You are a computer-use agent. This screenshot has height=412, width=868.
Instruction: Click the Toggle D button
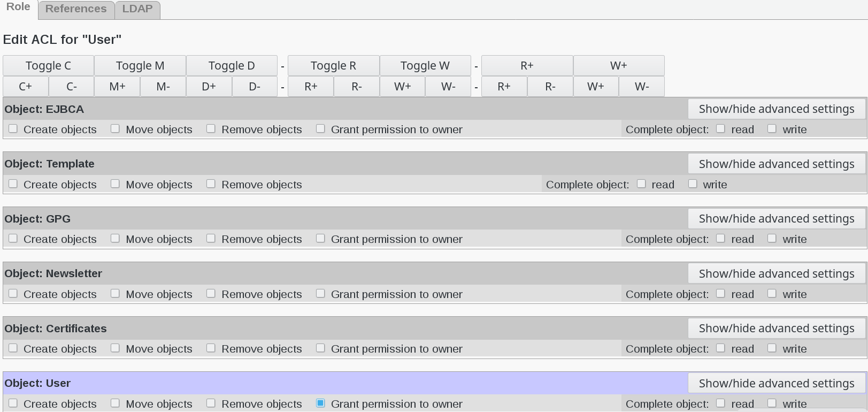[x=232, y=66]
